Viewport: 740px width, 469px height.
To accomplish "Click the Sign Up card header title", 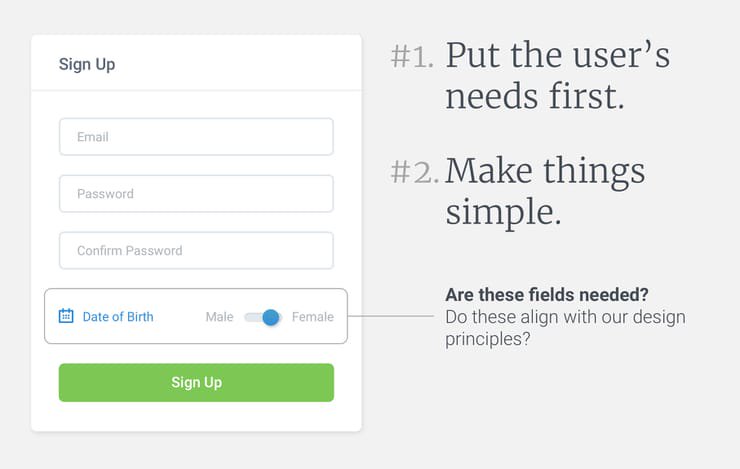I will point(87,64).
